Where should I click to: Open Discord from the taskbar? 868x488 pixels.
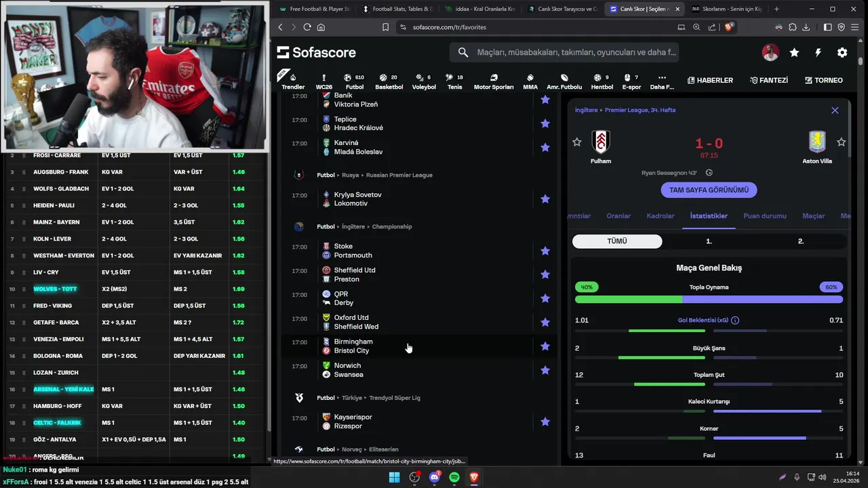[435, 477]
